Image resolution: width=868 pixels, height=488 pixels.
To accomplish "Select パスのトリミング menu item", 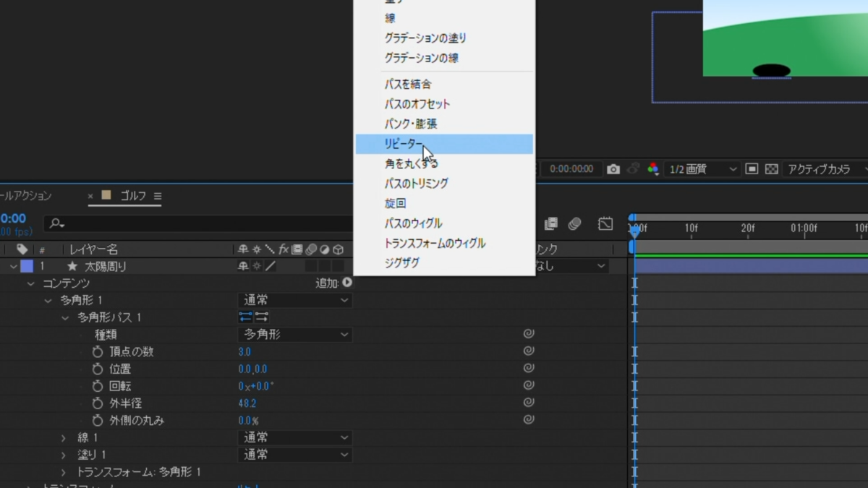I will coord(444,184).
